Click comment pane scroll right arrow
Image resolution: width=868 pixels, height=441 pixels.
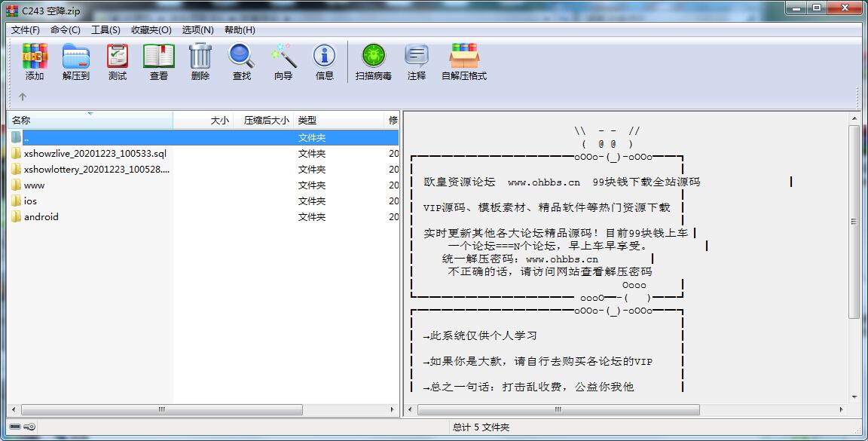pyautogui.click(x=842, y=409)
